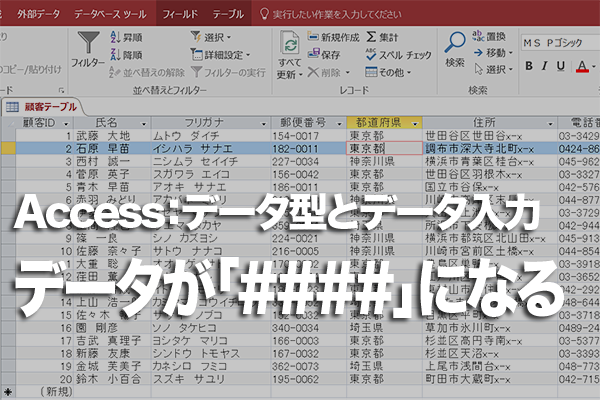This screenshot has height=400, width=600.
Task: Expand the 削除 dropdown arrow
Action: [x=347, y=72]
